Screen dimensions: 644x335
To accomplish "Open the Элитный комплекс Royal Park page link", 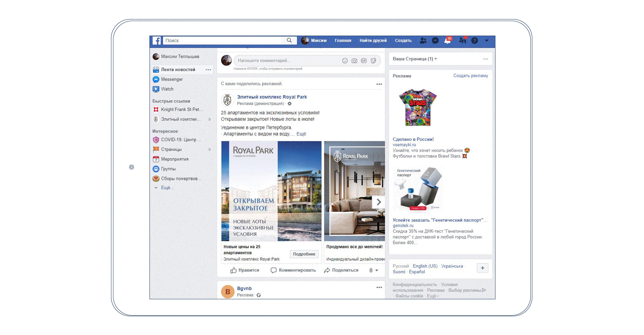I will click(x=272, y=97).
